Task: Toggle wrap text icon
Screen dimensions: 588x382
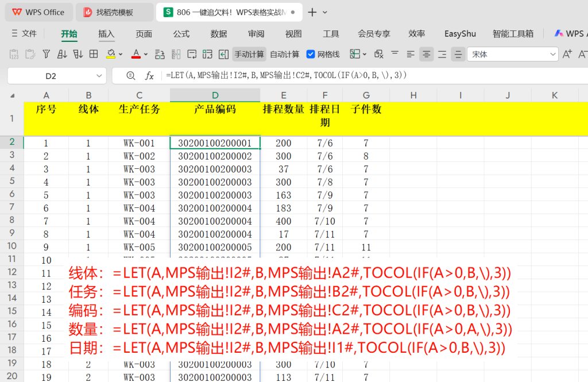Action: [x=192, y=55]
